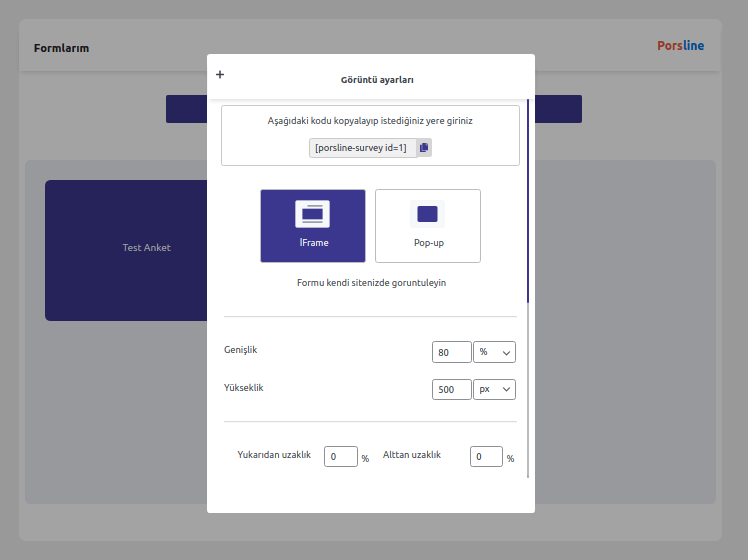Screen dimensions: 748x560
Task: Choose the Pop-up display option
Action: (428, 226)
